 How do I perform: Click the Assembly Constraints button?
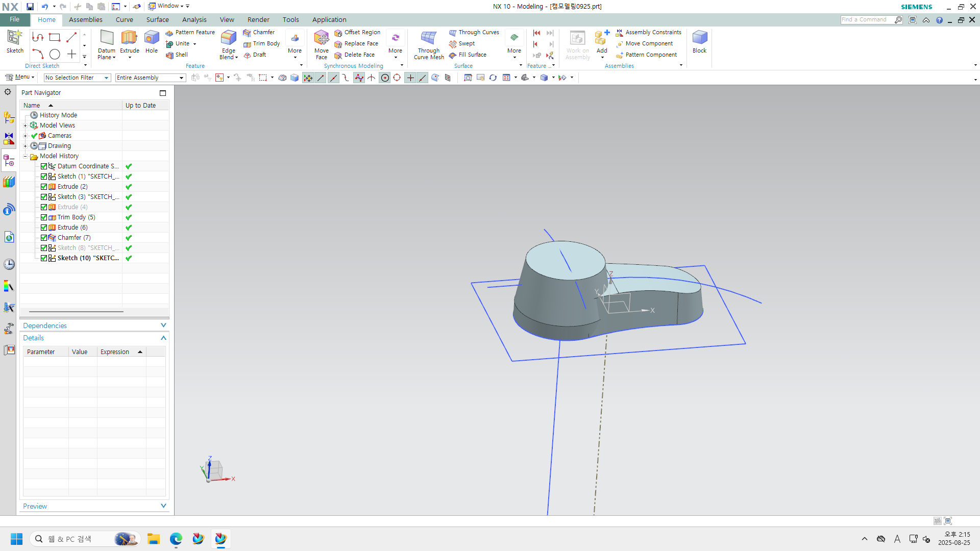click(653, 32)
